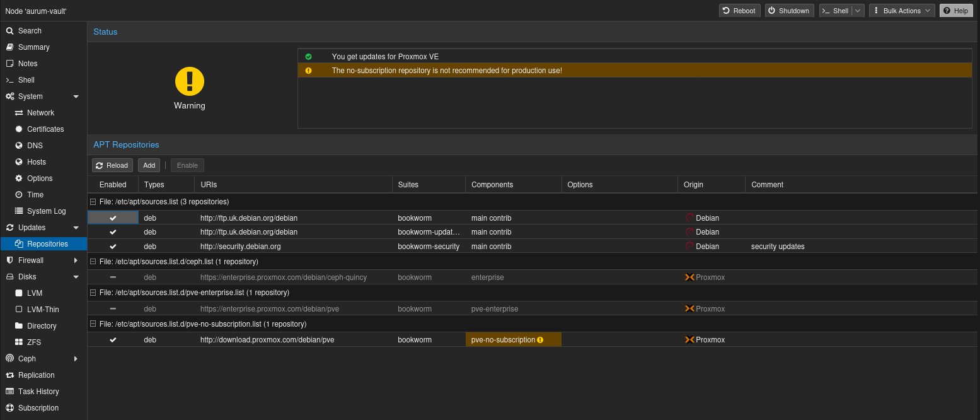This screenshot has height=420, width=980.
Task: Open the Bulk Actions dropdown
Action: (902, 11)
